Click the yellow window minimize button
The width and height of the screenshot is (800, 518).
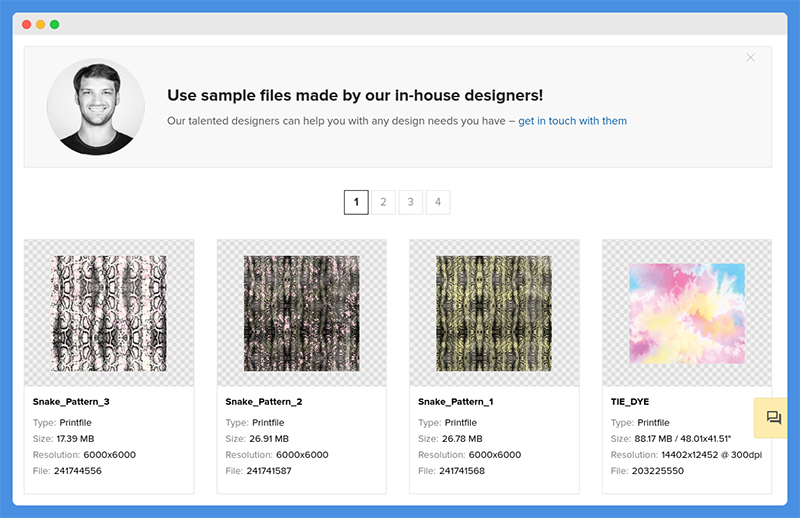40,24
